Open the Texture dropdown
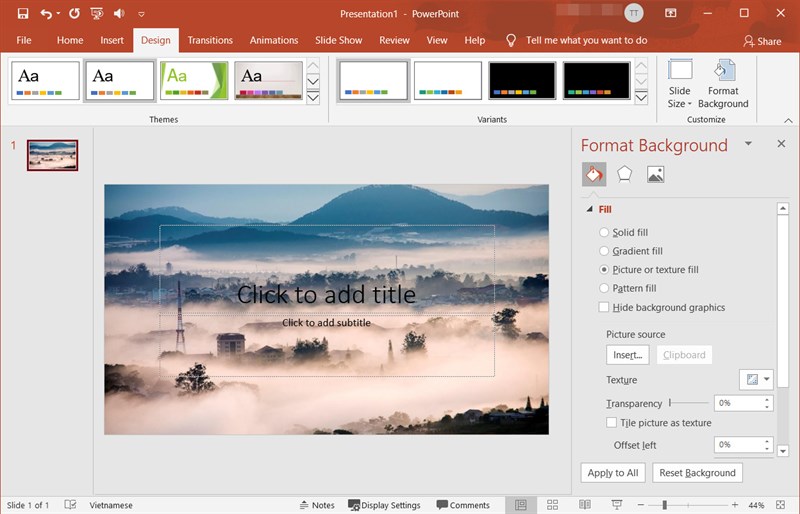 (756, 379)
